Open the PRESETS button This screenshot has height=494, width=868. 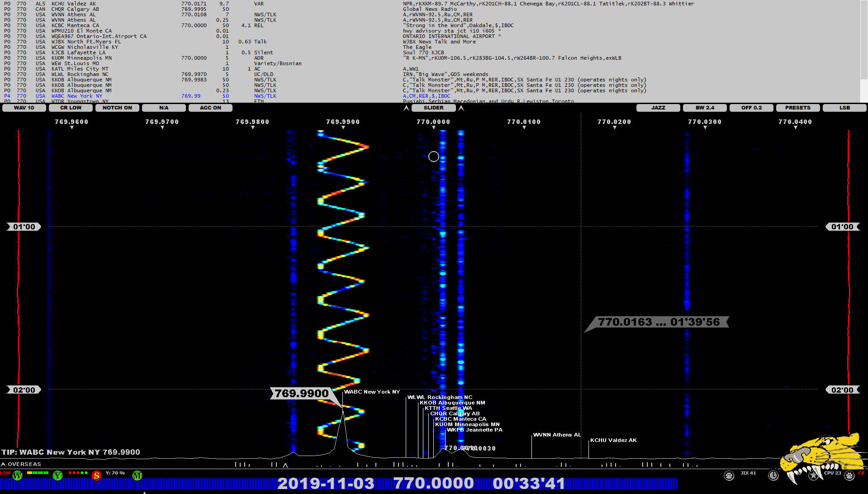pos(798,108)
